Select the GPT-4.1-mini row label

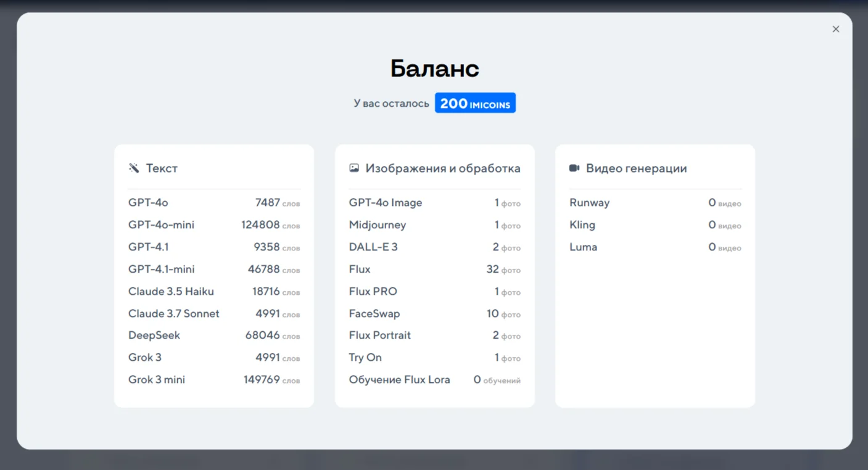coord(162,270)
